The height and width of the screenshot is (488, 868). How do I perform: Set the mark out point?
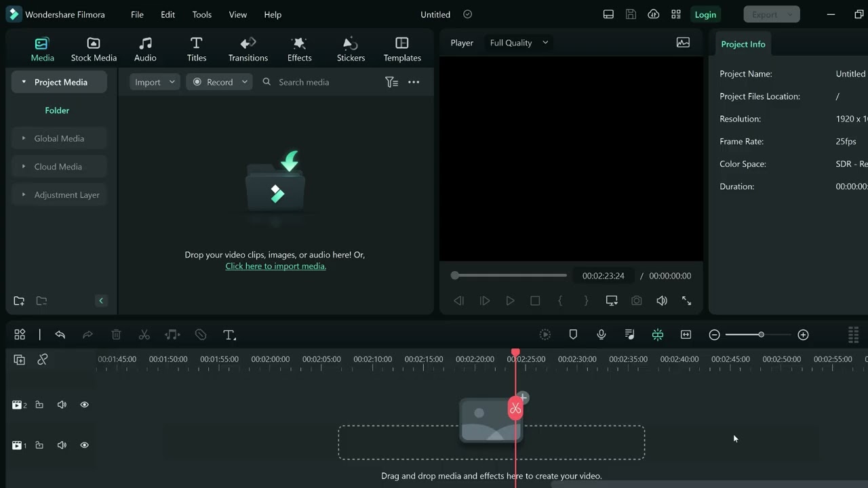click(x=586, y=301)
